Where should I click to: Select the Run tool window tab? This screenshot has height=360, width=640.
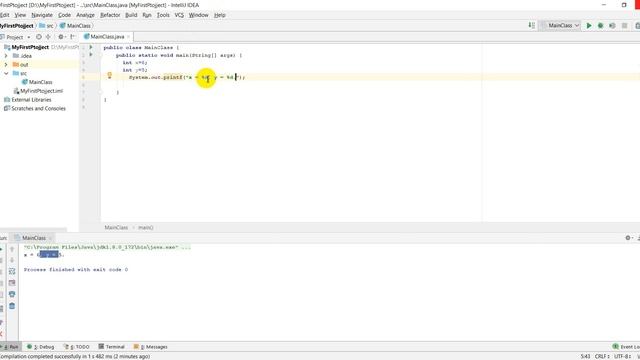pyautogui.click(x=11, y=347)
